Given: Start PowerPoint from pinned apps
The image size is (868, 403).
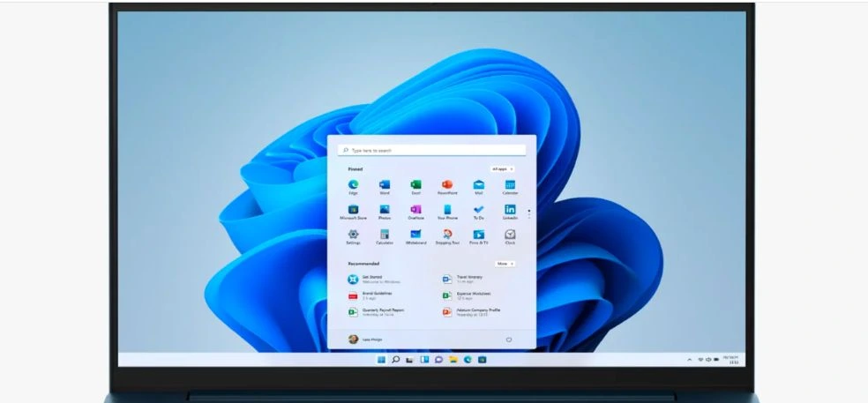Looking at the screenshot, I should (x=447, y=187).
